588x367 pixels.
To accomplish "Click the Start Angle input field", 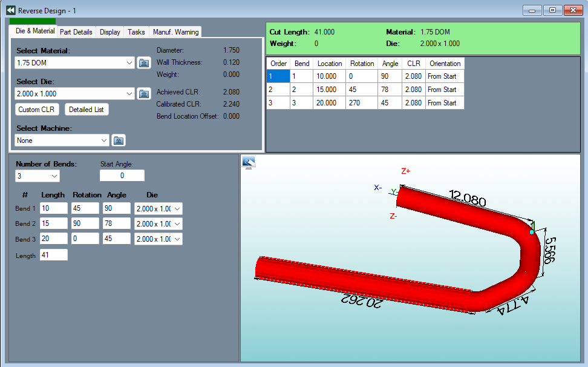I will (x=122, y=176).
